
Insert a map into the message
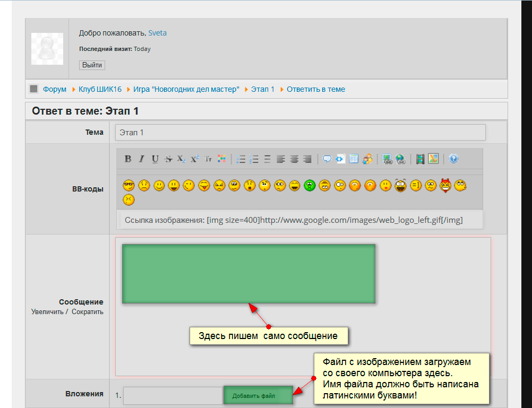tap(433, 159)
